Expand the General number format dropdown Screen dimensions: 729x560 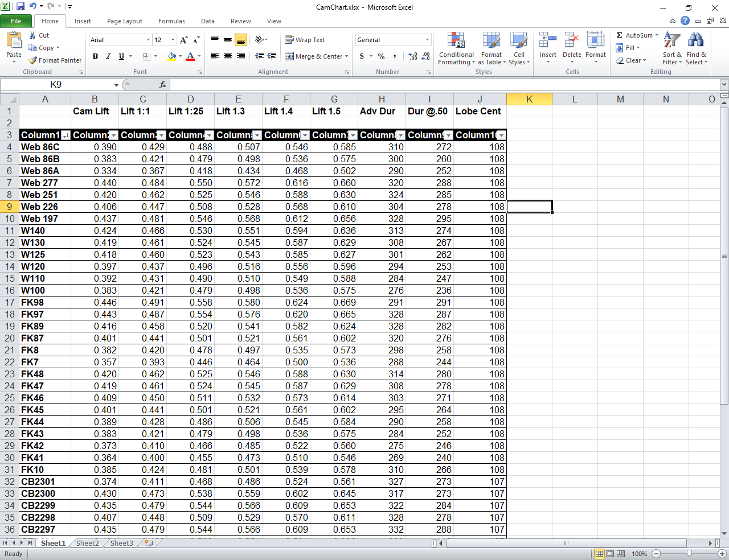coord(427,40)
